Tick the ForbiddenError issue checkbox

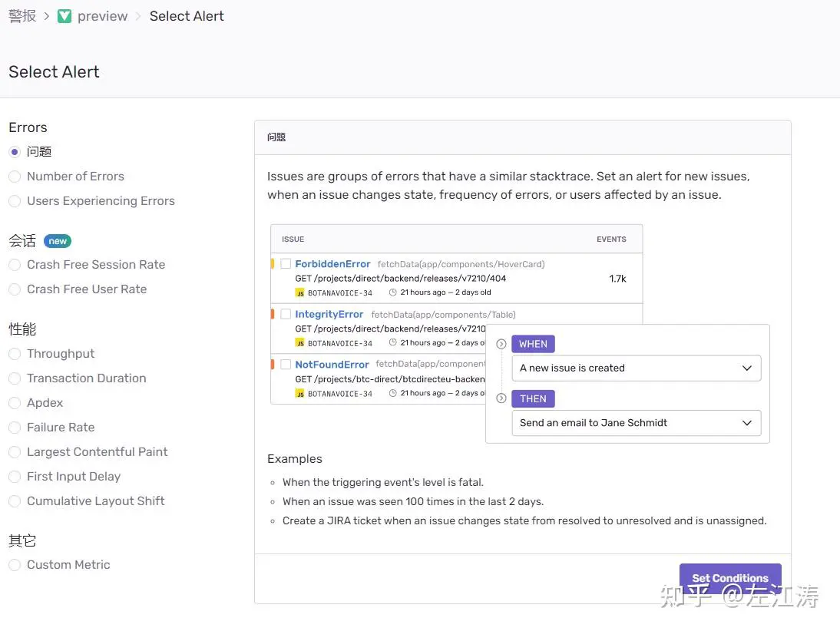(286, 264)
